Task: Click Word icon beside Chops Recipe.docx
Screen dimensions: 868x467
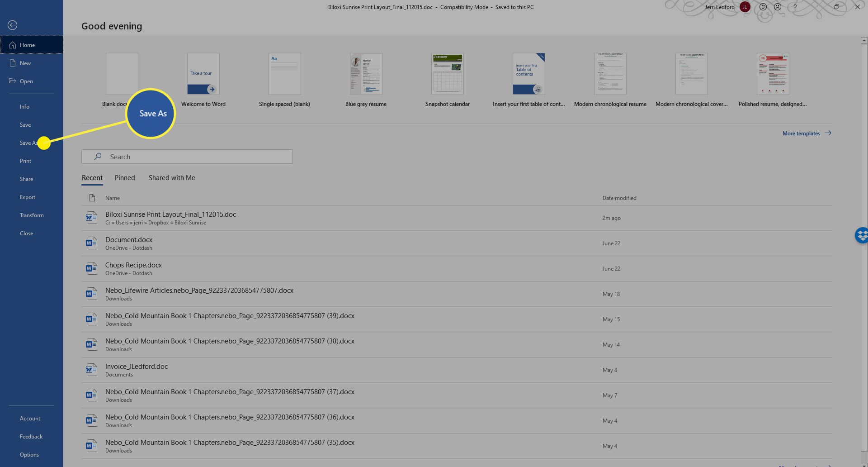Action: pyautogui.click(x=91, y=269)
